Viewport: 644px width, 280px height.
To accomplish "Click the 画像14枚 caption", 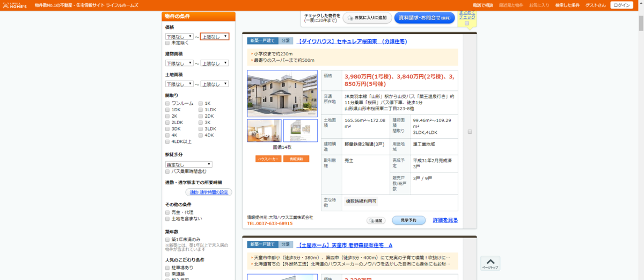I will tap(282, 147).
